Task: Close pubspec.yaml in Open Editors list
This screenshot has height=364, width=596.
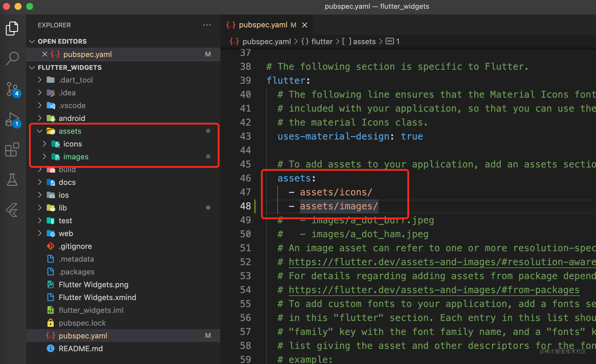Action: point(44,54)
